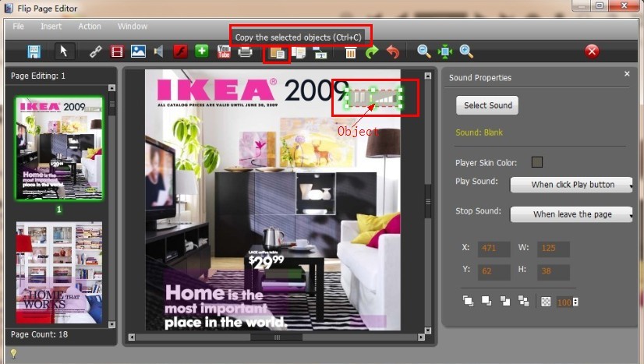Select the Home Works page thumbnail
Screen dimensions: 644x364
point(59,273)
